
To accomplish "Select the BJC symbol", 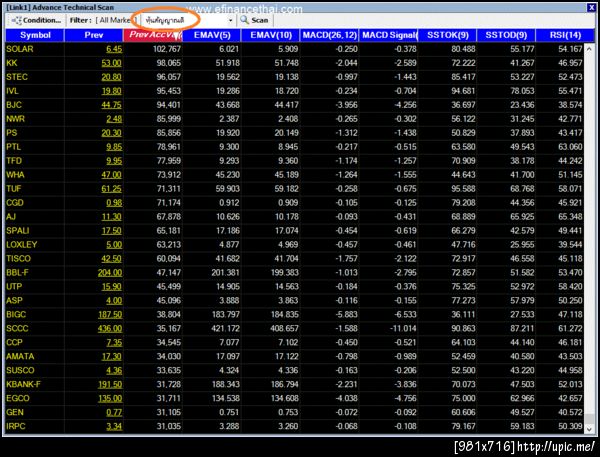I will (14, 105).
